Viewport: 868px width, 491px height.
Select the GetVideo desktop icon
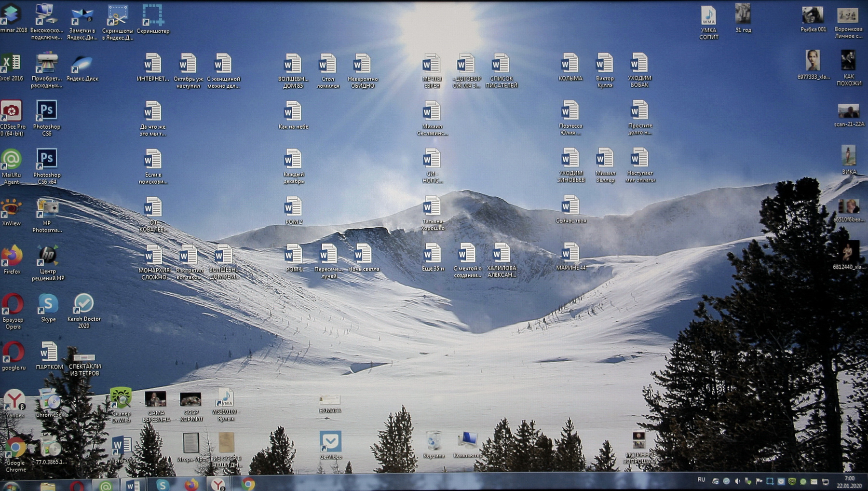coord(330,442)
